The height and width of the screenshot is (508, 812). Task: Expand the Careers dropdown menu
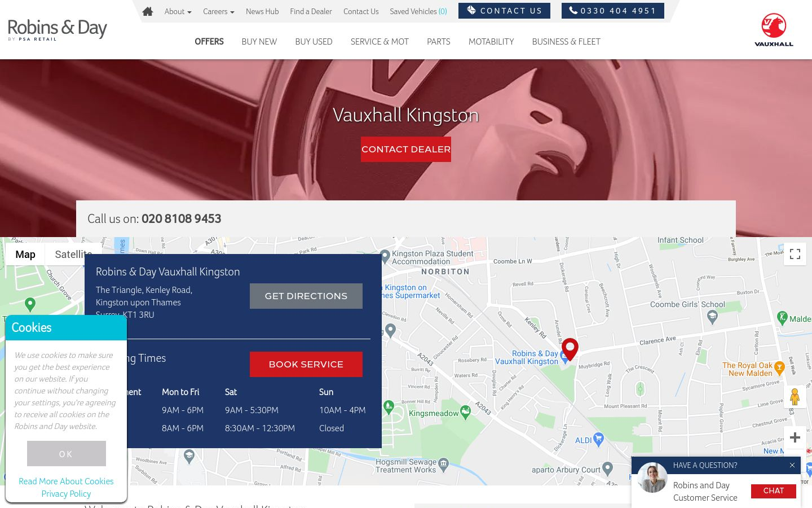click(x=218, y=11)
